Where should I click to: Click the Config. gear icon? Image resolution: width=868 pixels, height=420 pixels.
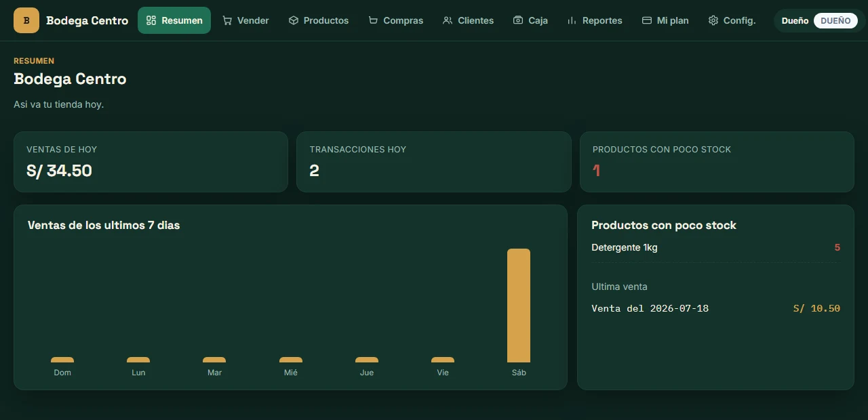pos(713,20)
